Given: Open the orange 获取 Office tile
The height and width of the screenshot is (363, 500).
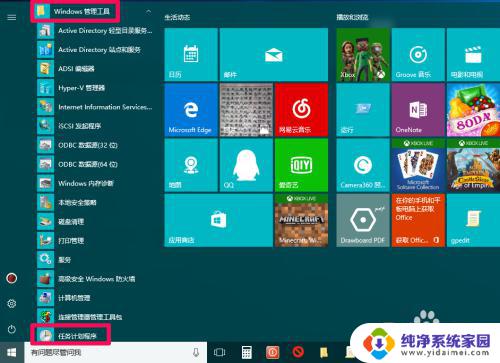Looking at the screenshot, I should point(418,221).
